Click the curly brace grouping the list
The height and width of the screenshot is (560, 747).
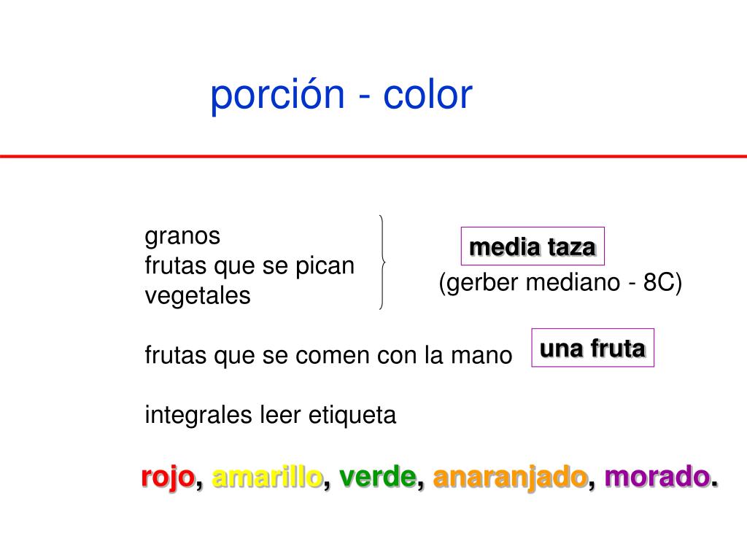(x=382, y=262)
